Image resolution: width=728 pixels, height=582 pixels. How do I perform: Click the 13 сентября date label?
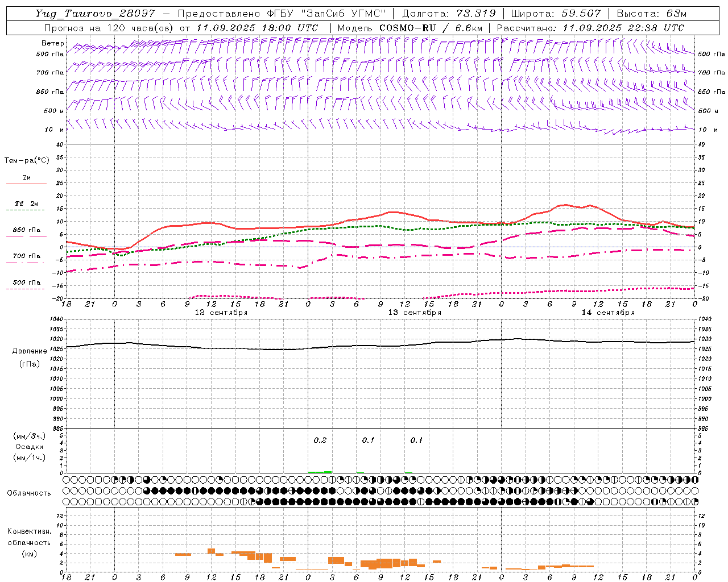point(415,313)
